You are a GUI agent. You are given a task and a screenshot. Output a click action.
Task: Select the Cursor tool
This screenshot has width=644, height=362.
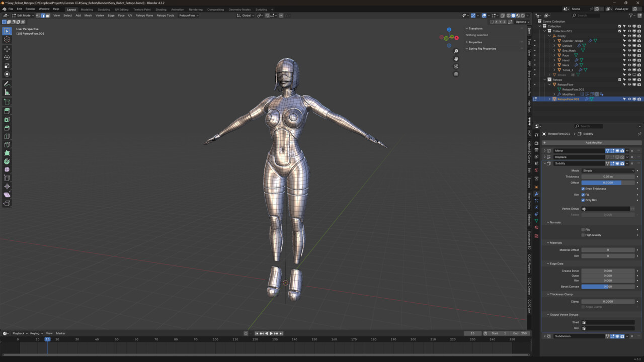[x=7, y=40]
